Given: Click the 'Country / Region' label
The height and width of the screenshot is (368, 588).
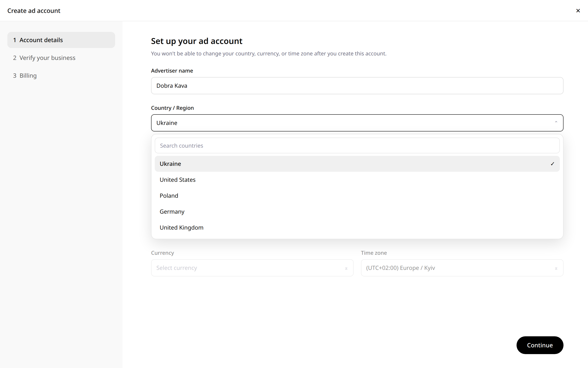Looking at the screenshot, I should (x=172, y=108).
